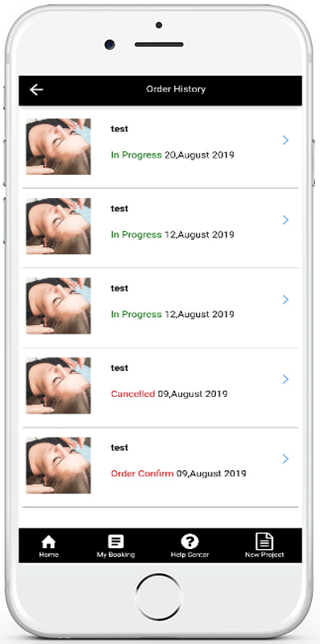Open the My Booking icon

click(x=115, y=541)
